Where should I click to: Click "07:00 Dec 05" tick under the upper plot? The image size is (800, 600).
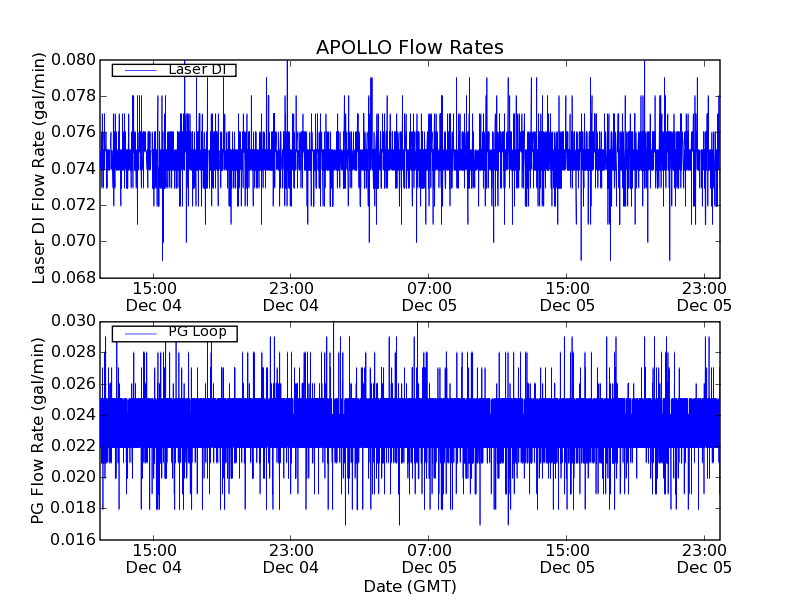tap(429, 296)
